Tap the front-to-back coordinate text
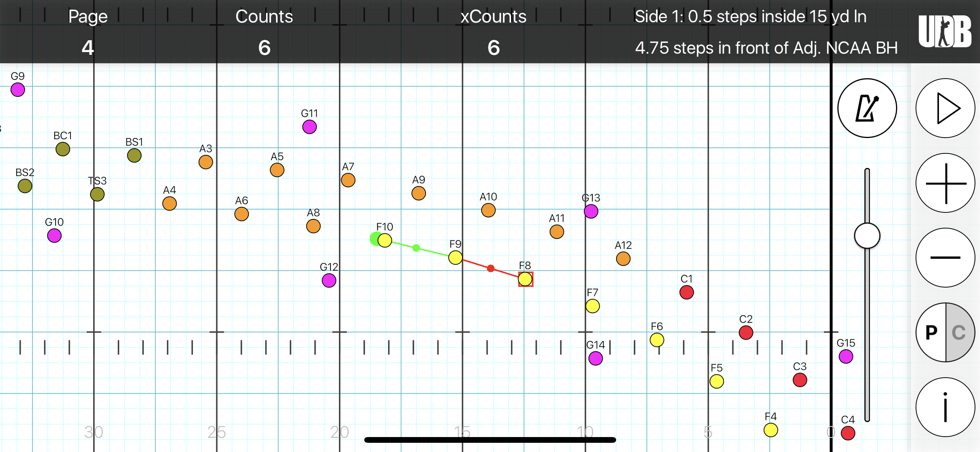This screenshot has height=452, width=980. (766, 48)
